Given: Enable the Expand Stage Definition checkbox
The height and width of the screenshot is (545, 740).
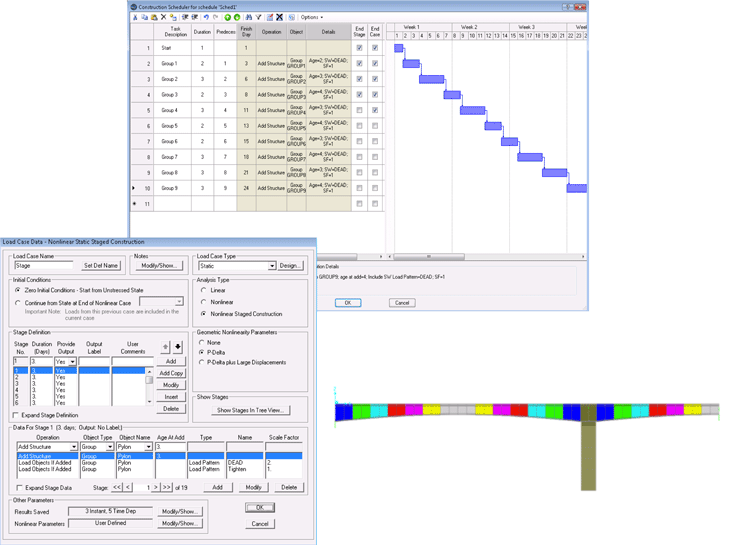Looking at the screenshot, I should (x=15, y=415).
